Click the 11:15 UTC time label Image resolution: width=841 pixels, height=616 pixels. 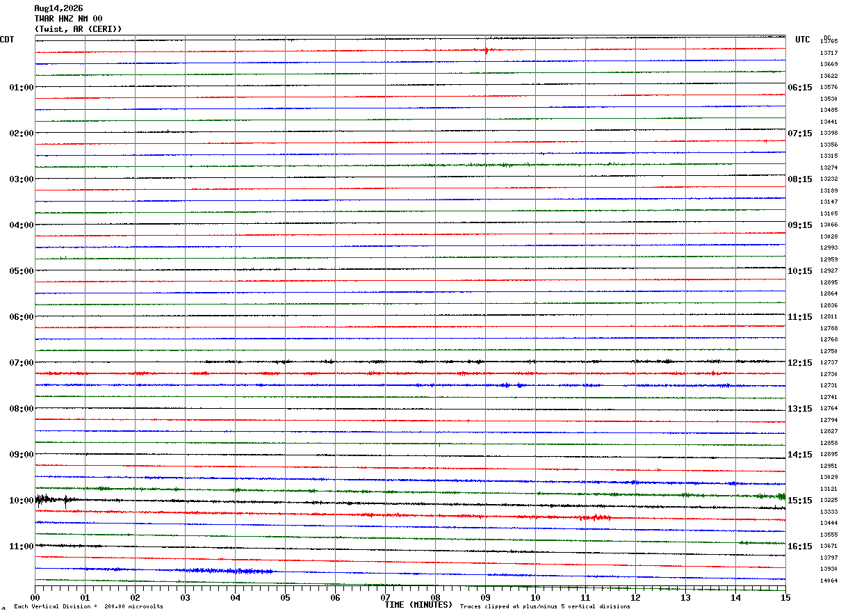800,317
